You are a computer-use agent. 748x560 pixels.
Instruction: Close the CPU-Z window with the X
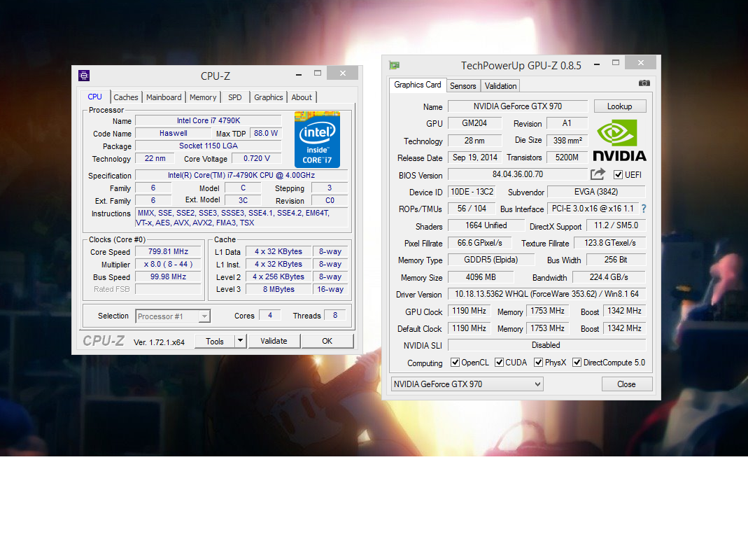pyautogui.click(x=343, y=73)
